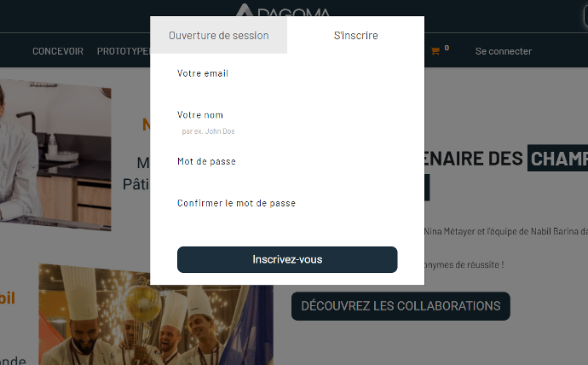The height and width of the screenshot is (365, 588).
Task: Click the cart item count badge
Action: coord(447,48)
